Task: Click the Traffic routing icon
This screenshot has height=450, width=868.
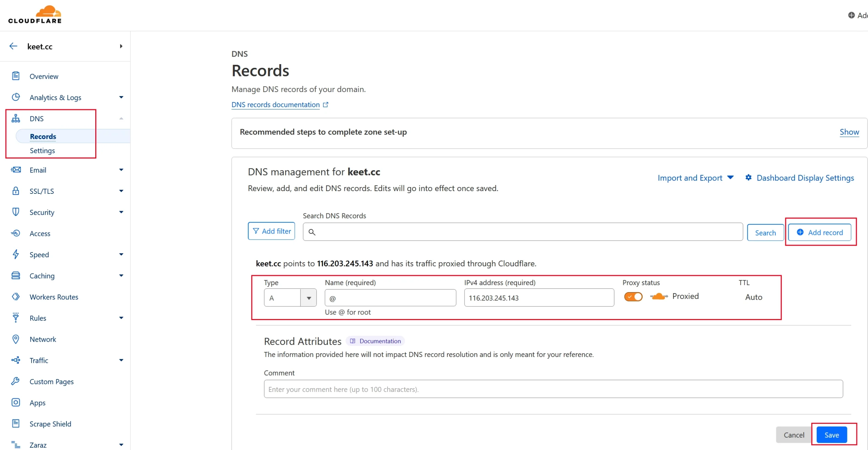Action: (x=16, y=360)
